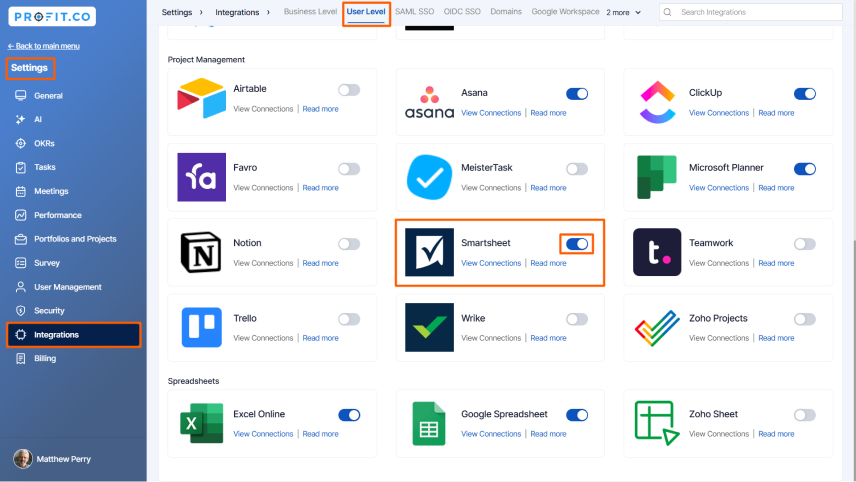Click Read more for Zoho Sheet
The width and height of the screenshot is (856, 482).
click(x=776, y=434)
